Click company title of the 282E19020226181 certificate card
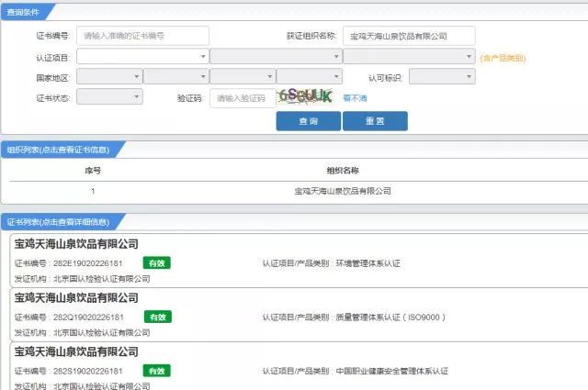This screenshot has height=390, width=588. coord(76,244)
